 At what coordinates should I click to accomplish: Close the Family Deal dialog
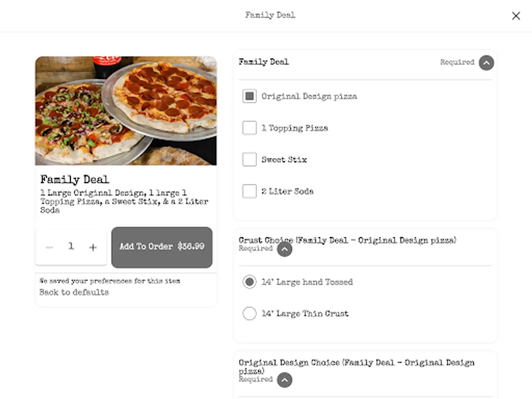click(516, 16)
